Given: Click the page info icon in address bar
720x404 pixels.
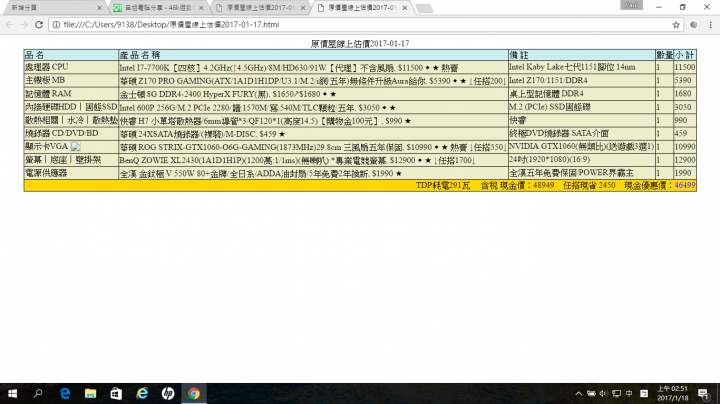Looking at the screenshot, I should click(56, 25).
